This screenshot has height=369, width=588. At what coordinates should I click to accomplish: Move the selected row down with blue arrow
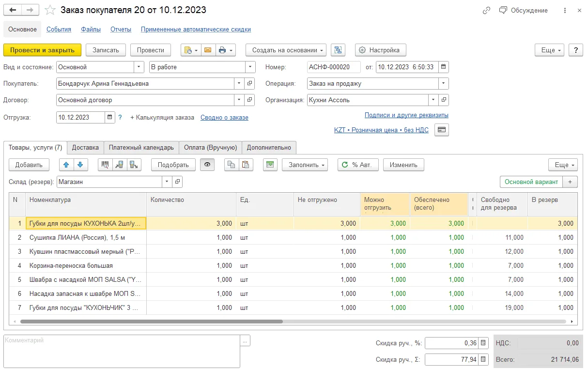click(x=80, y=165)
